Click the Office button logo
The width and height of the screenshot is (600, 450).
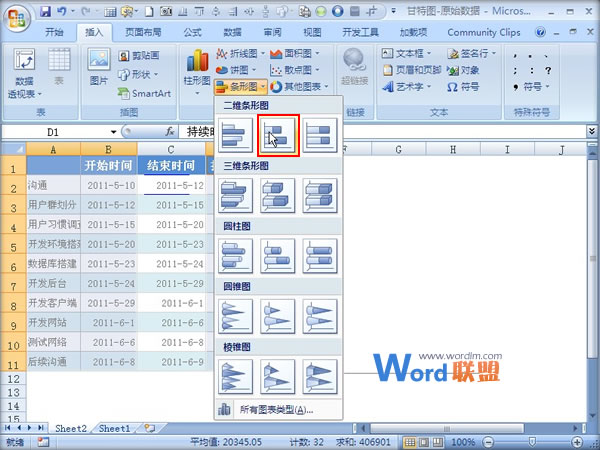(x=16, y=18)
